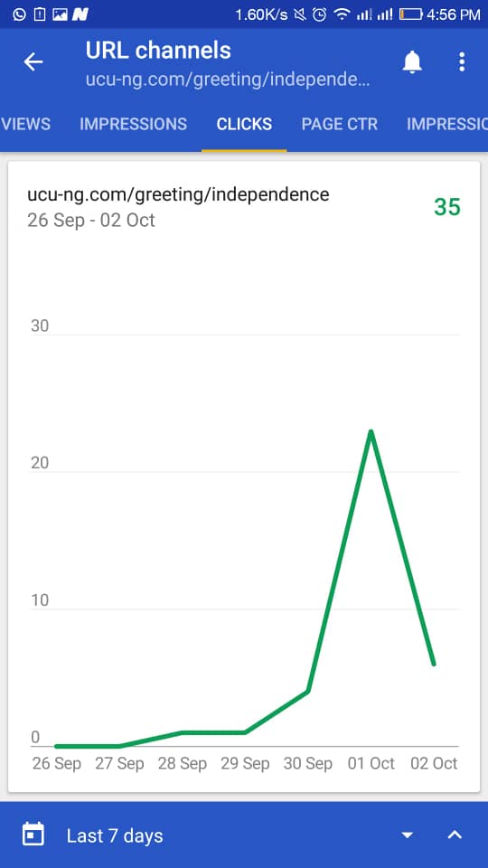Viewport: 488px width, 868px height.
Task: Tap the 30 Sep data point
Action: (307, 691)
